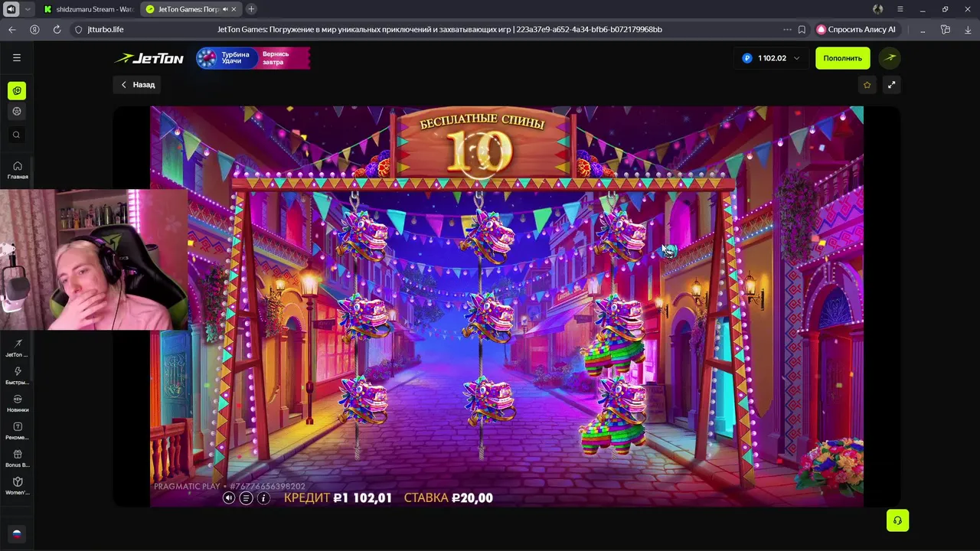
Task: Open the sidebar search icon
Action: tap(17, 135)
